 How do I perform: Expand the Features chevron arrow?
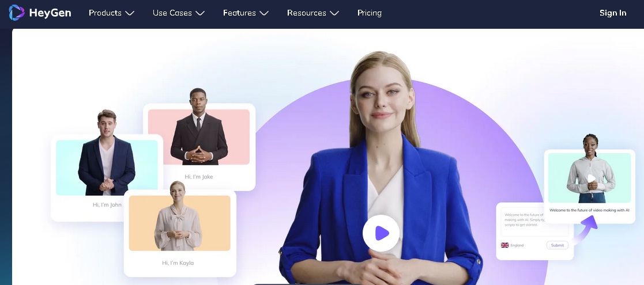click(264, 14)
